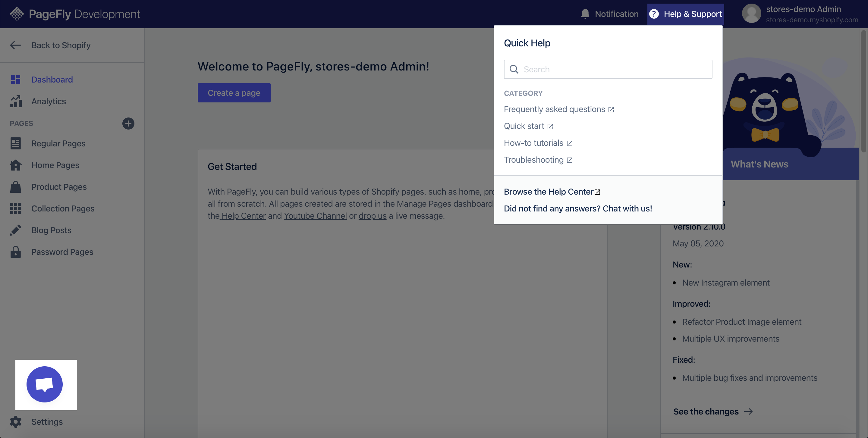Click external link icon after Browse the Help Center
This screenshot has width=868, height=438.
tap(597, 192)
